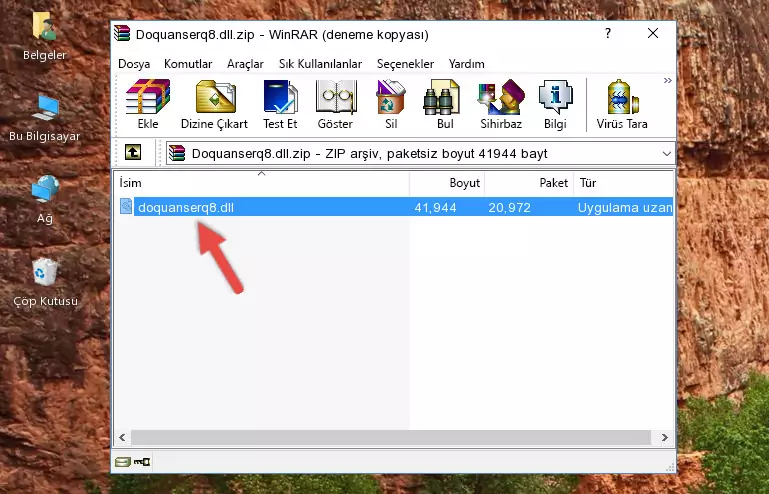Open the Komutlar menu

pyautogui.click(x=188, y=64)
